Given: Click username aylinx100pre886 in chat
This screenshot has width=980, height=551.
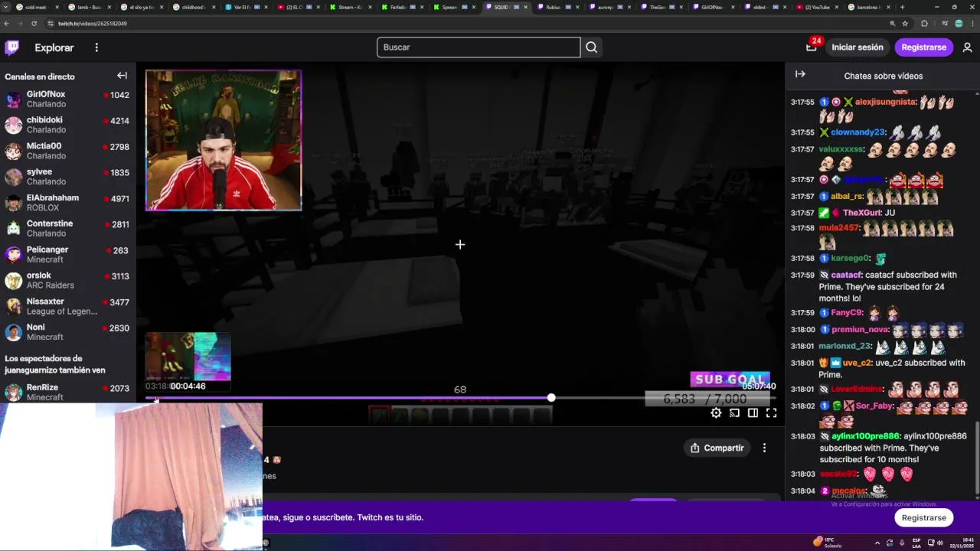Looking at the screenshot, I should pyautogui.click(x=865, y=436).
